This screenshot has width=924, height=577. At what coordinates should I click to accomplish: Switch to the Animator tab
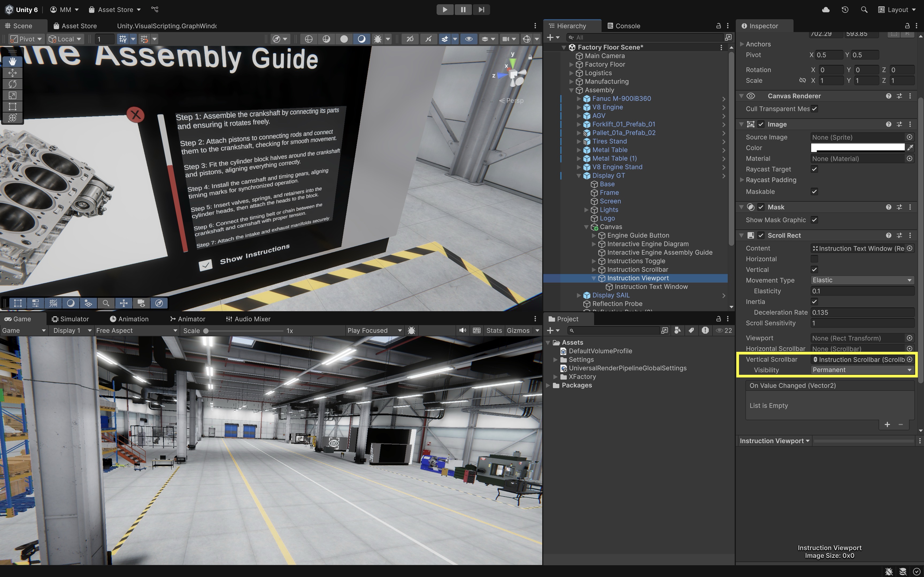(x=187, y=319)
